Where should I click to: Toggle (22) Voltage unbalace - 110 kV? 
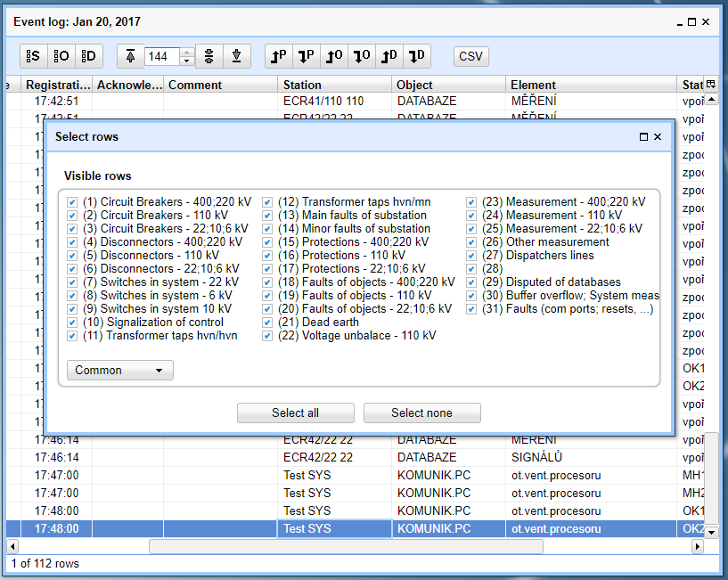tap(267, 336)
